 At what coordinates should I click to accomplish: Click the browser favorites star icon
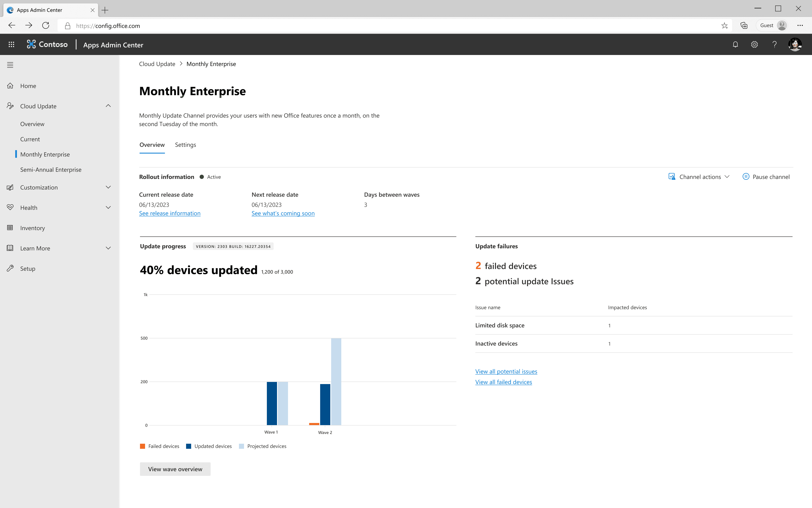(x=724, y=26)
